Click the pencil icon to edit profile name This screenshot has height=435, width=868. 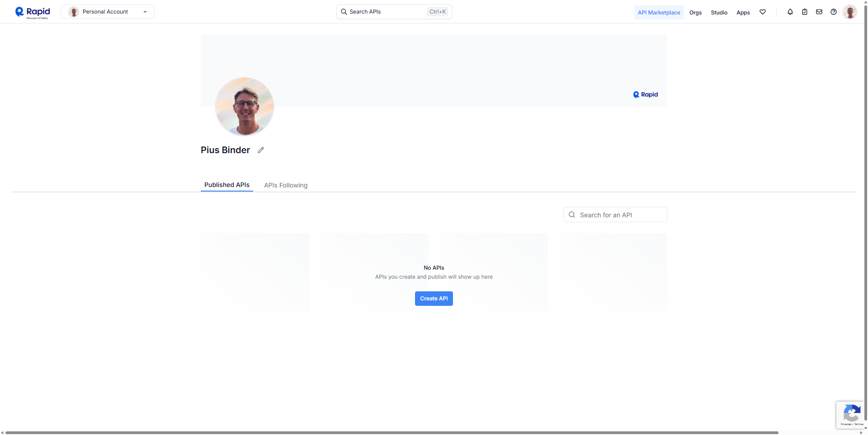261,150
